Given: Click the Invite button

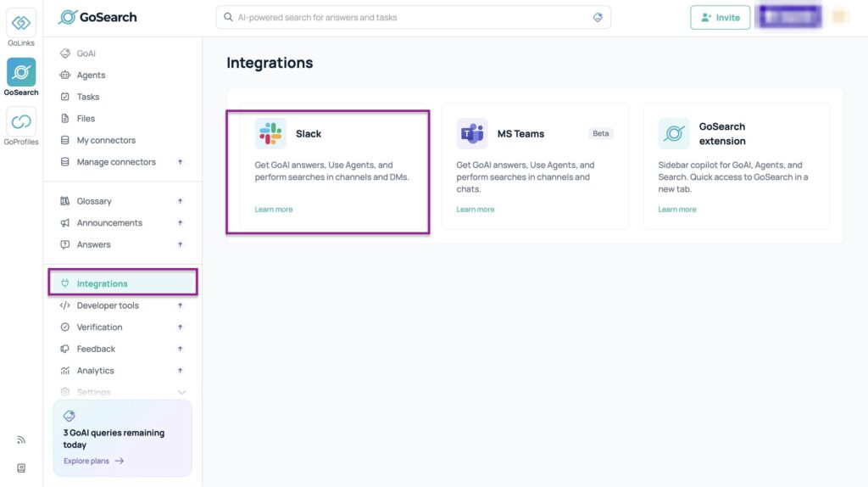Looking at the screenshot, I should pos(721,17).
